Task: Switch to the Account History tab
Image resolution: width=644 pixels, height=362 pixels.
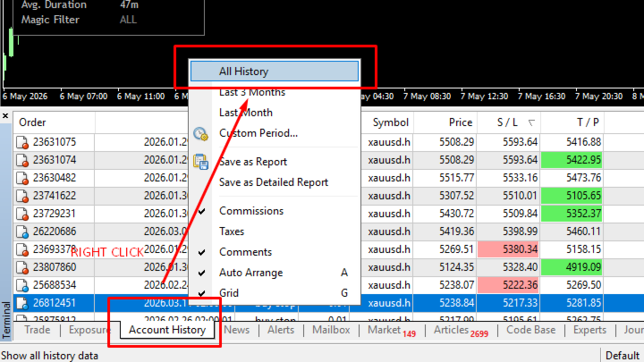Action: 167,330
